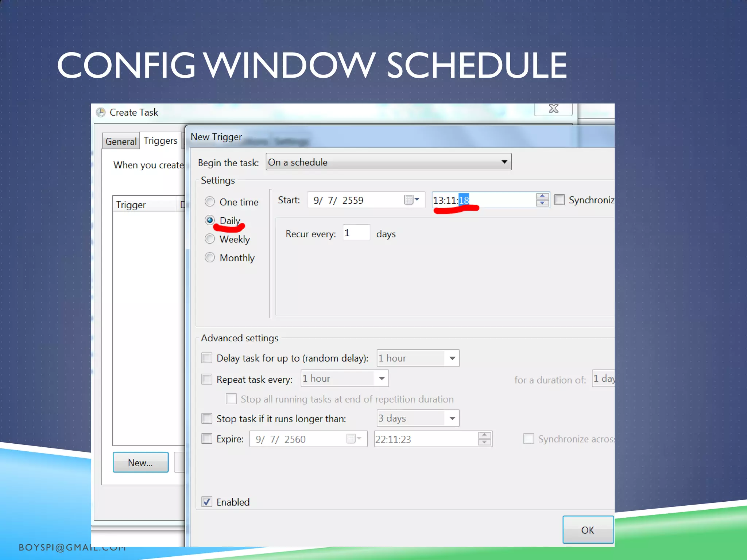This screenshot has height=560, width=747.
Task: Tick Stop all running tasks at end checkbox
Action: 231,399
